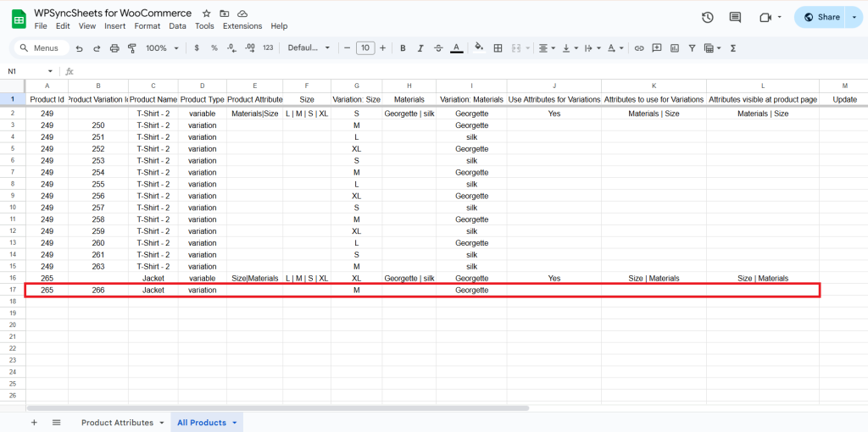Viewport: 868px width, 432px height.
Task: Open the borders menu
Action: click(498, 48)
